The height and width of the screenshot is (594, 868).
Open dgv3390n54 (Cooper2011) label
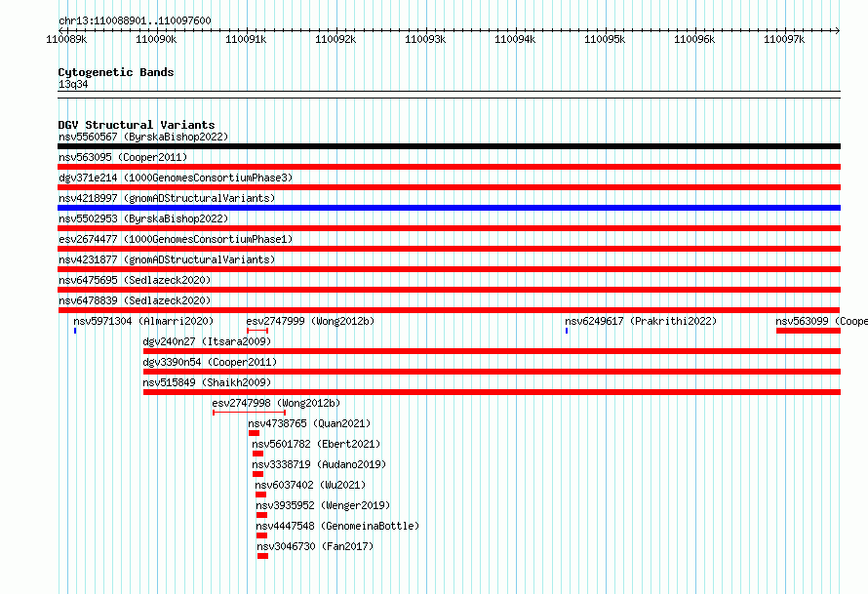click(210, 362)
